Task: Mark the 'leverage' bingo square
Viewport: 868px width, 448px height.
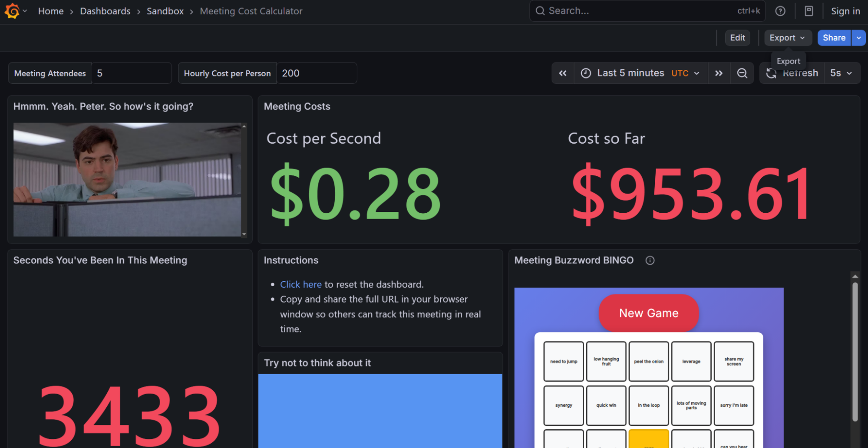Action: pos(691,362)
